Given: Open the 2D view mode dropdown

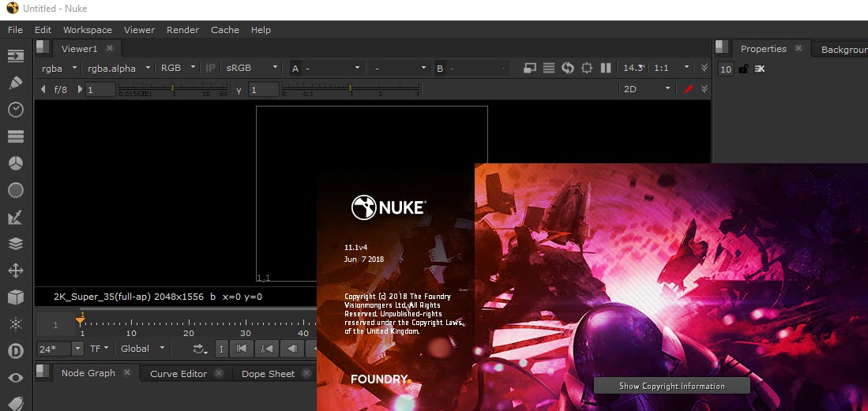Looking at the screenshot, I should point(646,88).
